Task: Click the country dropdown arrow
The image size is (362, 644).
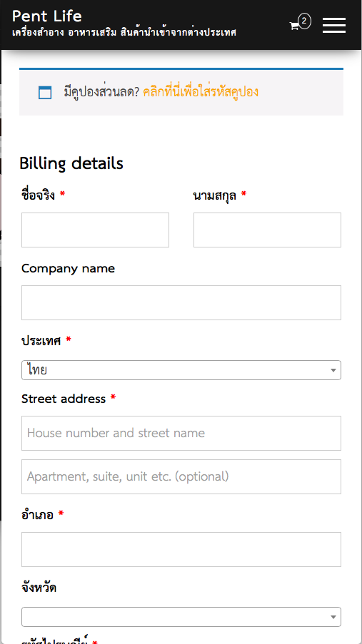Action: coord(333,370)
